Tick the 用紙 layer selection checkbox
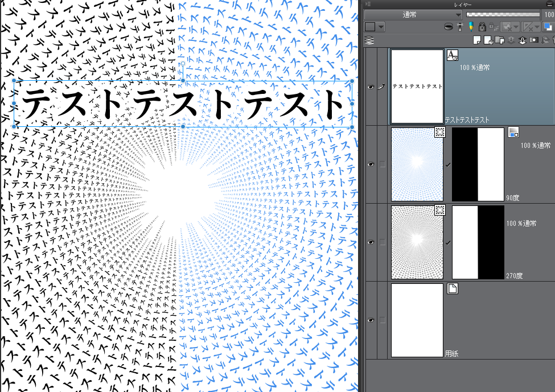Screen dimensions: 555x392 click(x=383, y=320)
